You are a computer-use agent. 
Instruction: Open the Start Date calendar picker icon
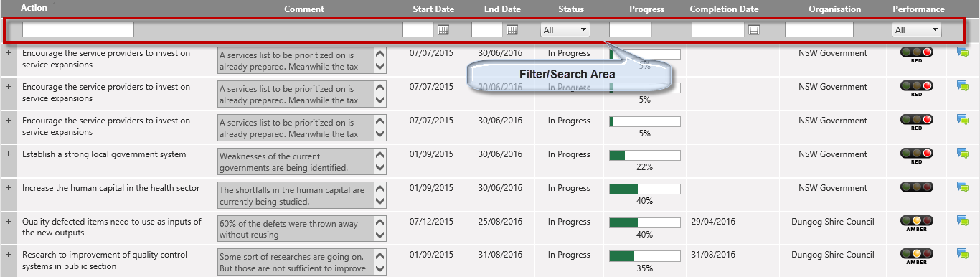[443, 30]
